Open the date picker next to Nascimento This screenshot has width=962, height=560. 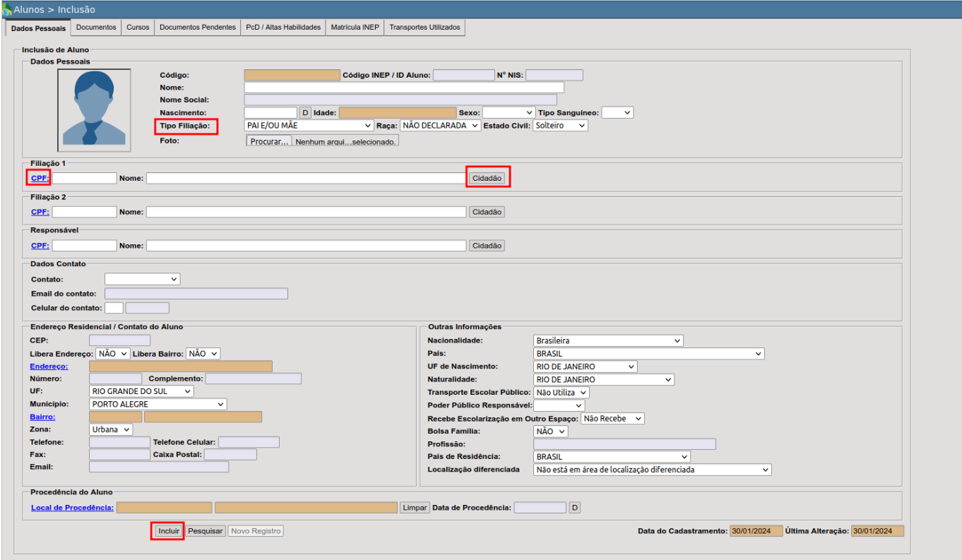coord(305,112)
